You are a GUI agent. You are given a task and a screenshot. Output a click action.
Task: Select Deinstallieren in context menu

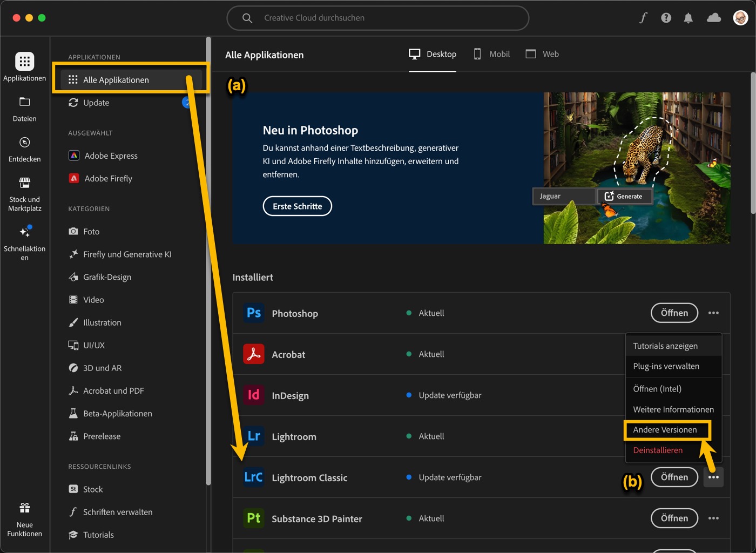pos(673,450)
